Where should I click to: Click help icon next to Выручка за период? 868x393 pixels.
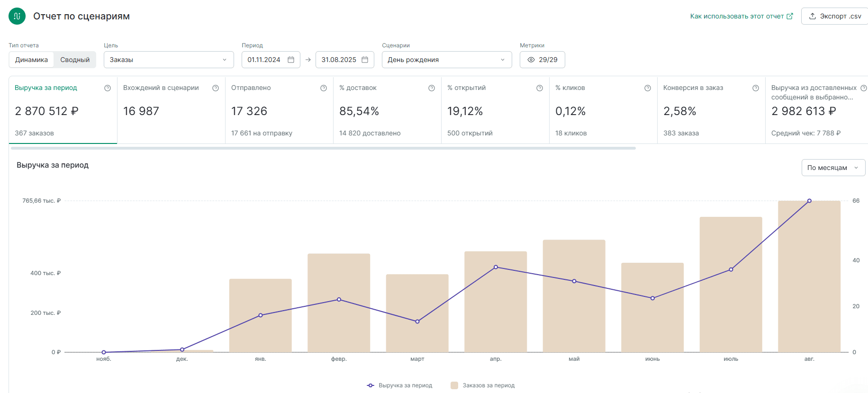click(x=108, y=88)
